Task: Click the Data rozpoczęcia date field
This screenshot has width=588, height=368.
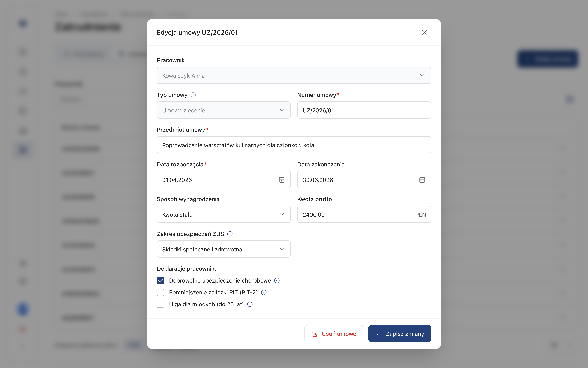Action: 223,180
